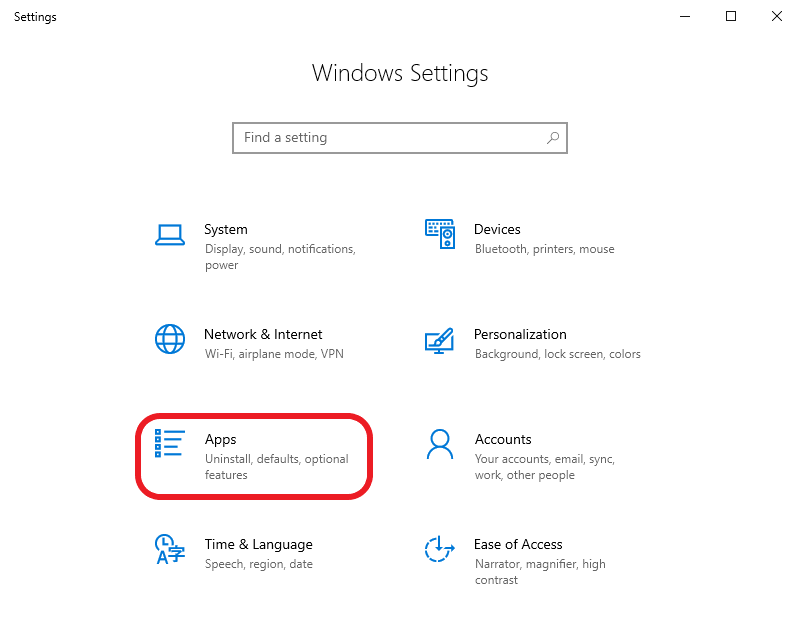Select the System settings icon
This screenshot has width=800, height=632.
[170, 233]
